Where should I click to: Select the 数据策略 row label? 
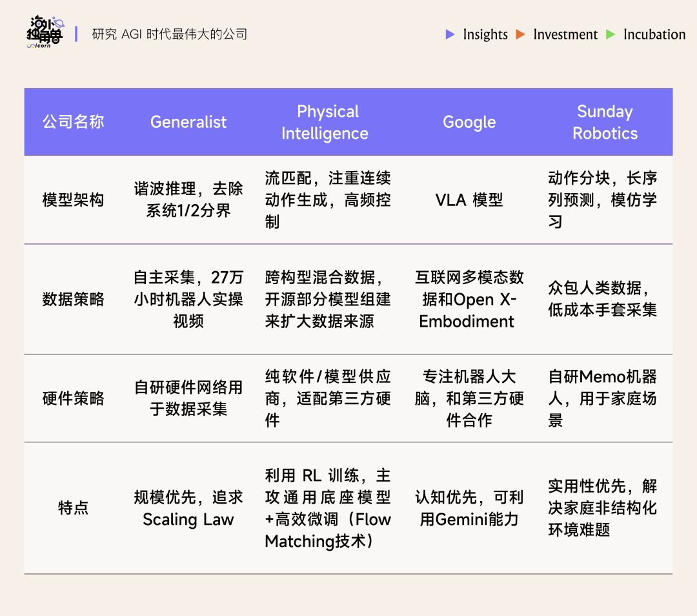click(x=74, y=300)
